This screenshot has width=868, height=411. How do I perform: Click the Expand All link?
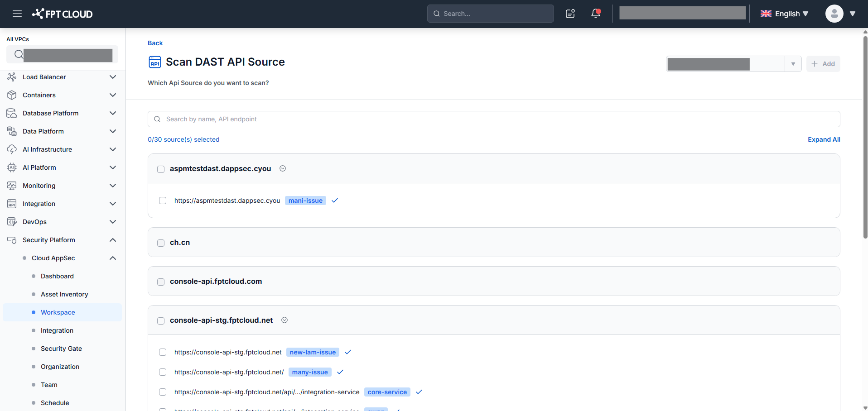tap(824, 139)
